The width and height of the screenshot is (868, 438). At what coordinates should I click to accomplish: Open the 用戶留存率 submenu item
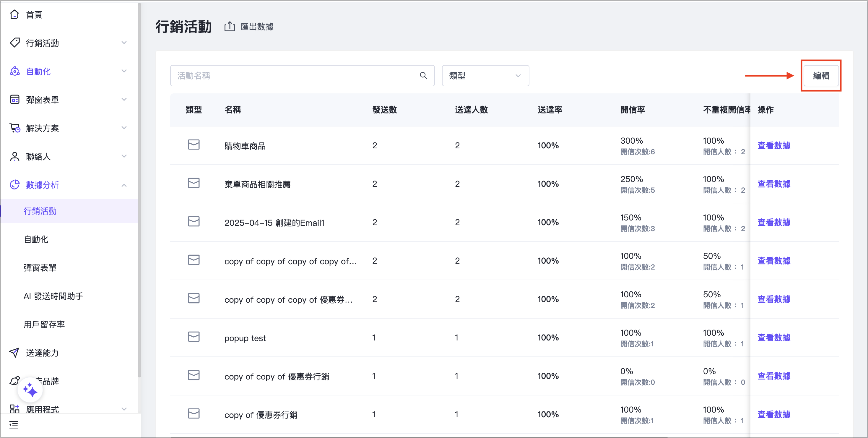pyautogui.click(x=44, y=325)
